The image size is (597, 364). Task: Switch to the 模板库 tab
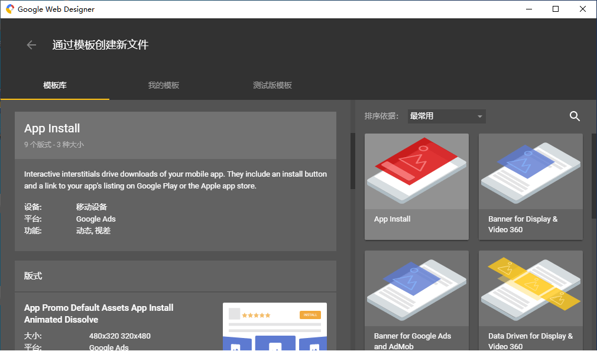coord(55,85)
